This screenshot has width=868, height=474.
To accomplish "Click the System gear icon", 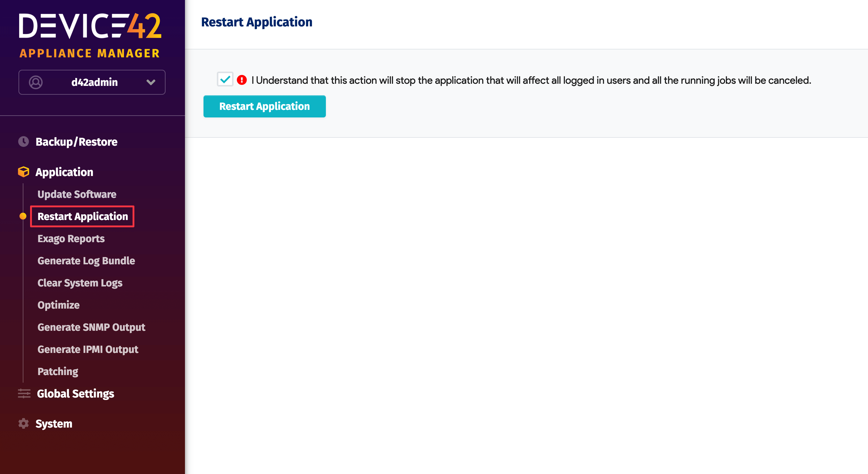I will (24, 423).
